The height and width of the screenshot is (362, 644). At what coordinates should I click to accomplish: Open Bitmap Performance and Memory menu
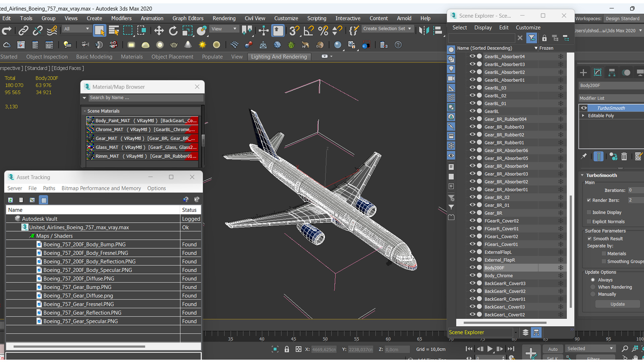[101, 188]
